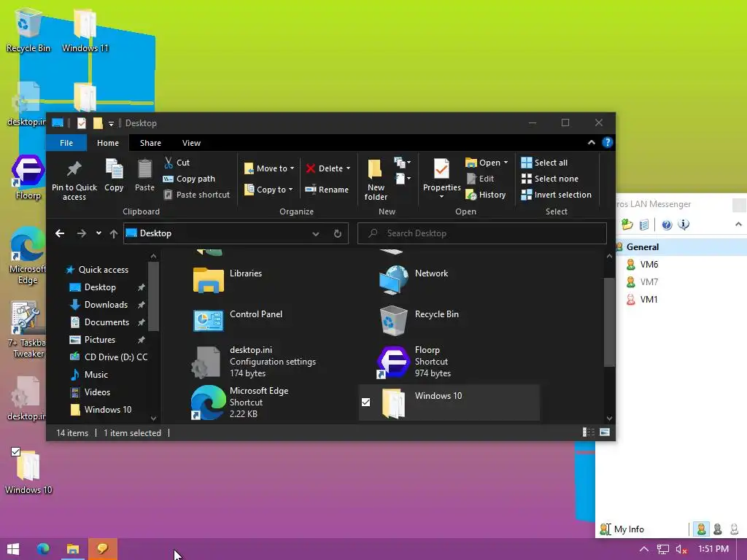This screenshot has height=560, width=747.
Task: Click Copy path in Clipboard group
Action: [x=189, y=179]
